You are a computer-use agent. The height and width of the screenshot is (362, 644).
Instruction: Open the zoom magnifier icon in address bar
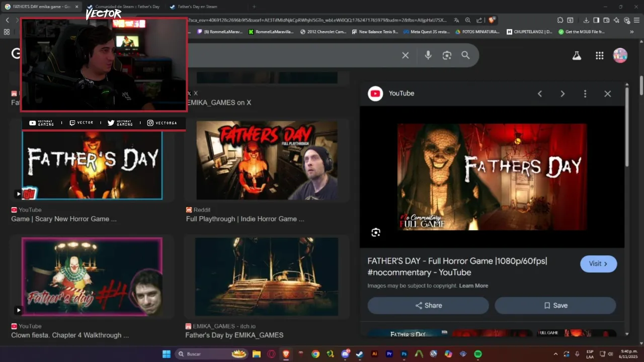pos(468,20)
